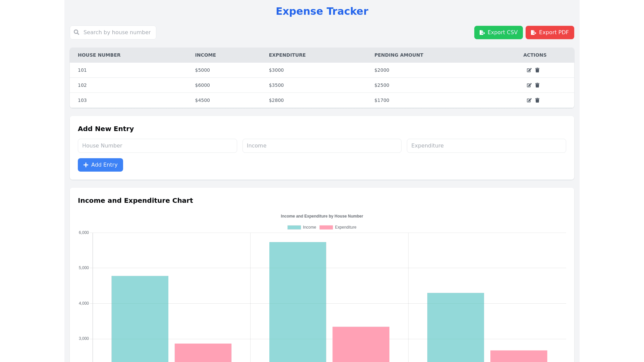
Task: Click the Expense Tracker page title
Action: (322, 11)
